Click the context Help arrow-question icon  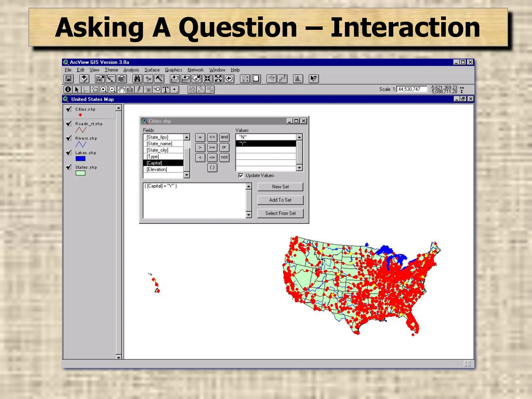click(314, 78)
